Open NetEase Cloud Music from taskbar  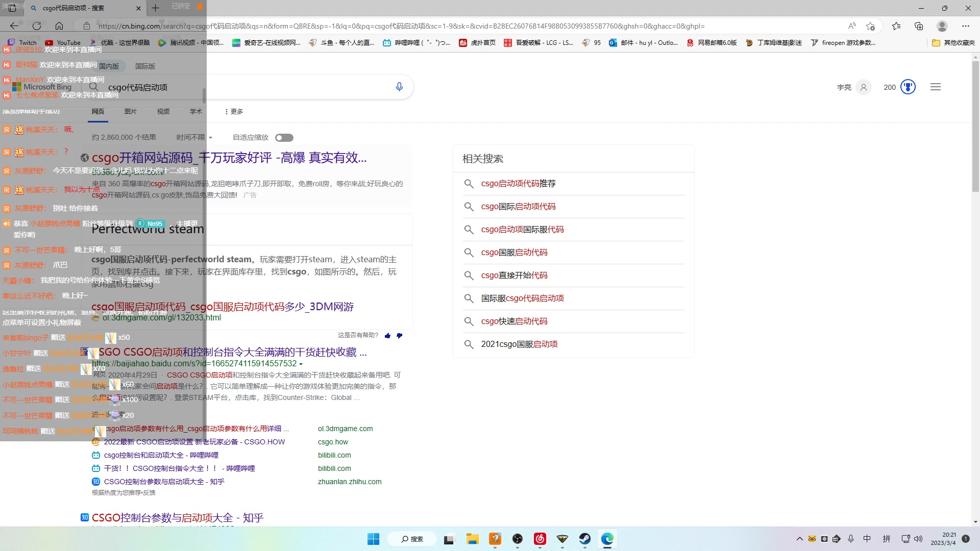(x=540, y=539)
